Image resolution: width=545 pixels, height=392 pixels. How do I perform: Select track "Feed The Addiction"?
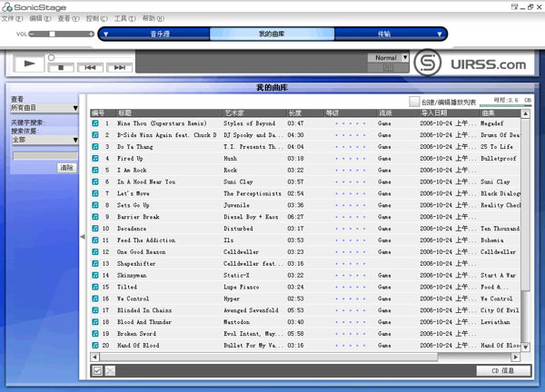(x=146, y=240)
